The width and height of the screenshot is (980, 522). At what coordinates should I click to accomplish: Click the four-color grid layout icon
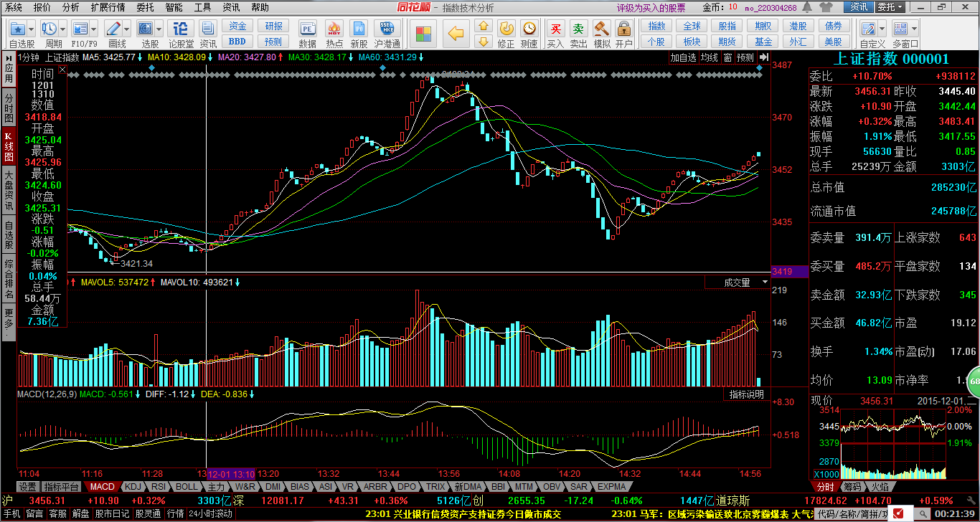click(425, 34)
